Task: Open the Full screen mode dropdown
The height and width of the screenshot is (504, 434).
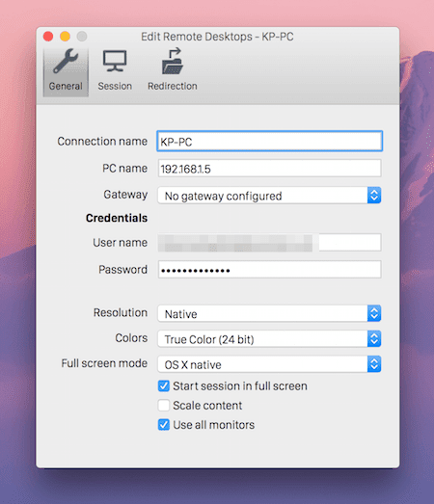Action: [x=269, y=364]
